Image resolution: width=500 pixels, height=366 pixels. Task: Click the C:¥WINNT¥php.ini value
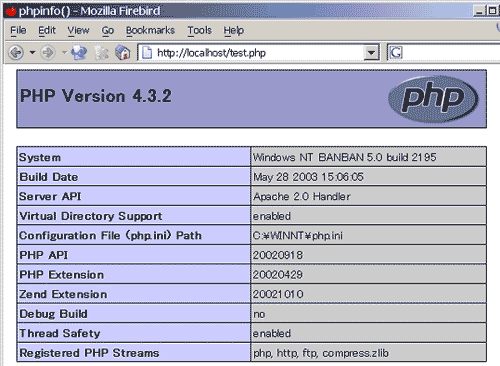[x=298, y=236]
